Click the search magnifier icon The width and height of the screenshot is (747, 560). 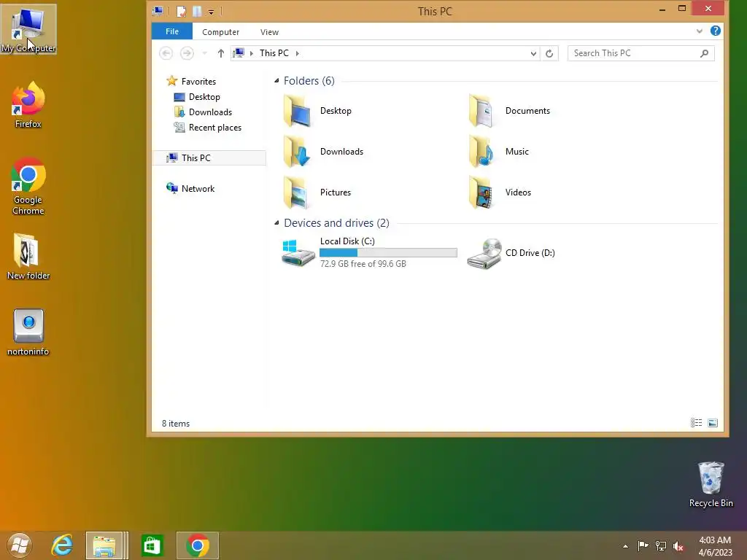pyautogui.click(x=704, y=53)
